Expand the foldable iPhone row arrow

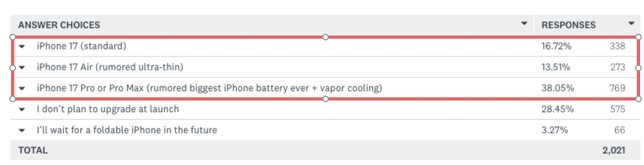(x=22, y=130)
